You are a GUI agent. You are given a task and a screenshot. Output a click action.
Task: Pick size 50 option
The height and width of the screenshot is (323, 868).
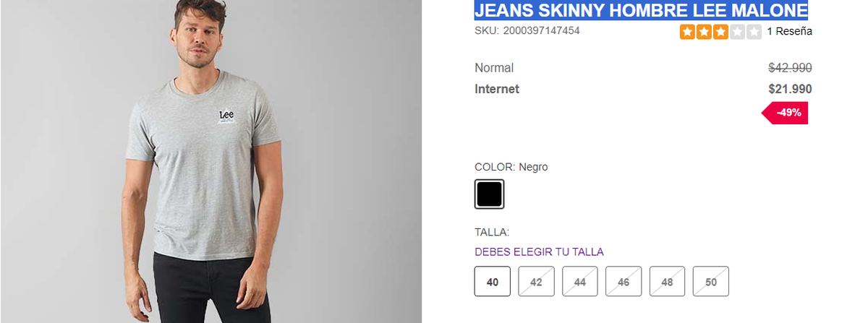click(x=711, y=281)
